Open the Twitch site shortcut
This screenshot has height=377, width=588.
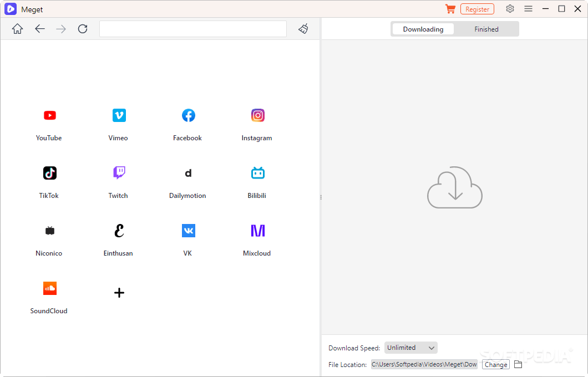[x=119, y=173]
